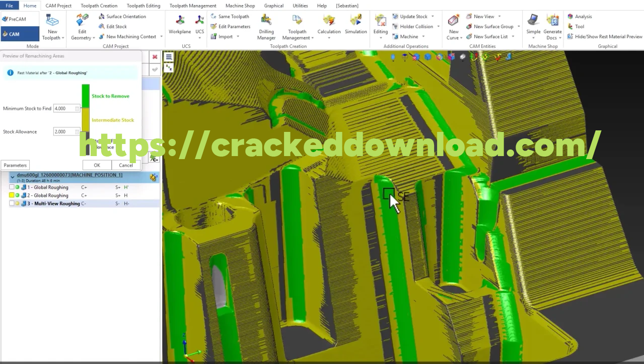Image resolution: width=644 pixels, height=364 pixels.
Task: Click the Tool option in Graphical group
Action: tap(576, 27)
